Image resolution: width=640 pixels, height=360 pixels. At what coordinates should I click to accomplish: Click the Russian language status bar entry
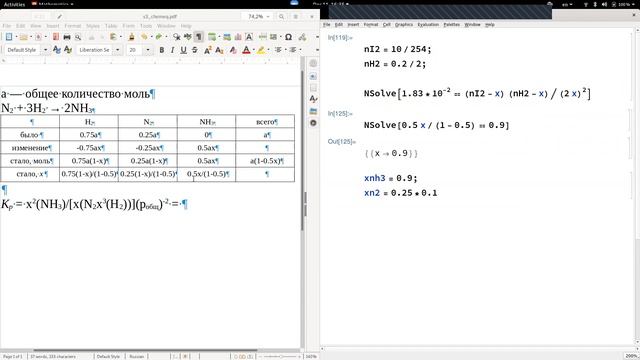(x=137, y=356)
